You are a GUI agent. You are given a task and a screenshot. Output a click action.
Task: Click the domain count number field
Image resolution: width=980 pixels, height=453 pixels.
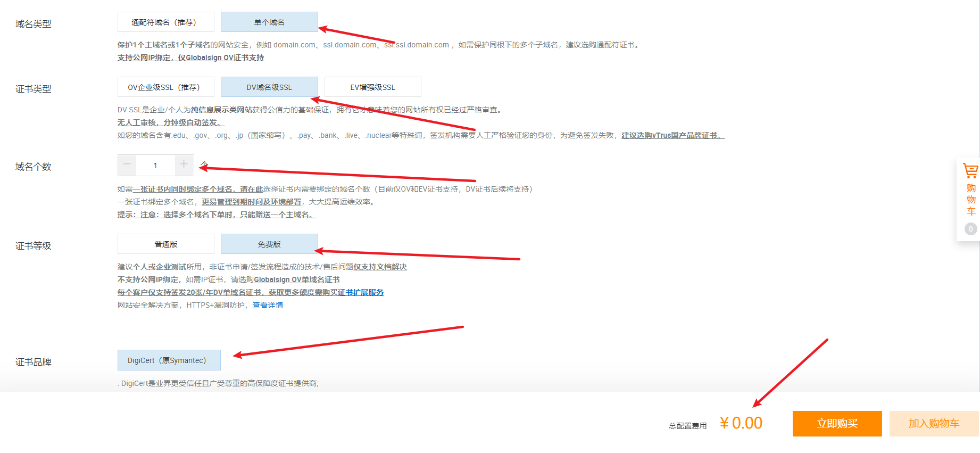point(155,166)
